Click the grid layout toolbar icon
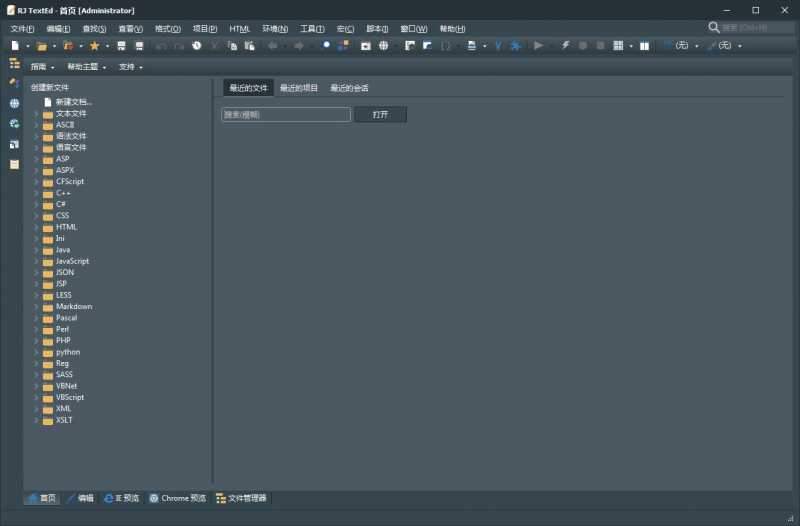The width and height of the screenshot is (800, 526). coord(618,46)
